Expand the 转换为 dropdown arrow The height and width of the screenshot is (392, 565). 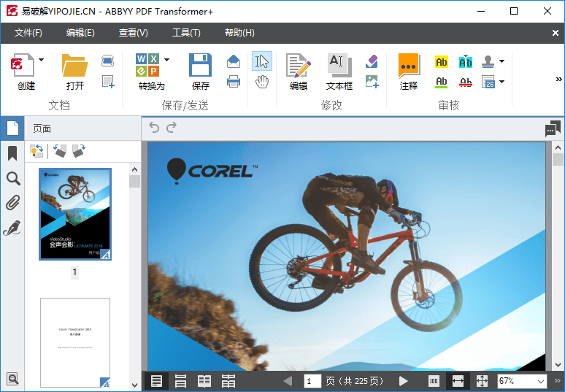tap(166, 60)
